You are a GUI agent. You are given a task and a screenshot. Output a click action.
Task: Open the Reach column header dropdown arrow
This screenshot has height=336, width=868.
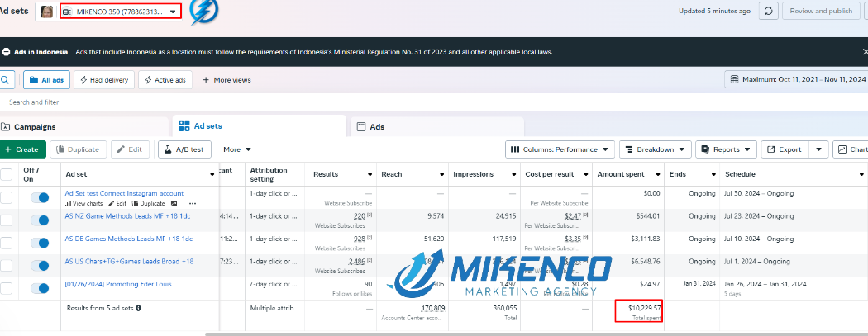(x=441, y=175)
